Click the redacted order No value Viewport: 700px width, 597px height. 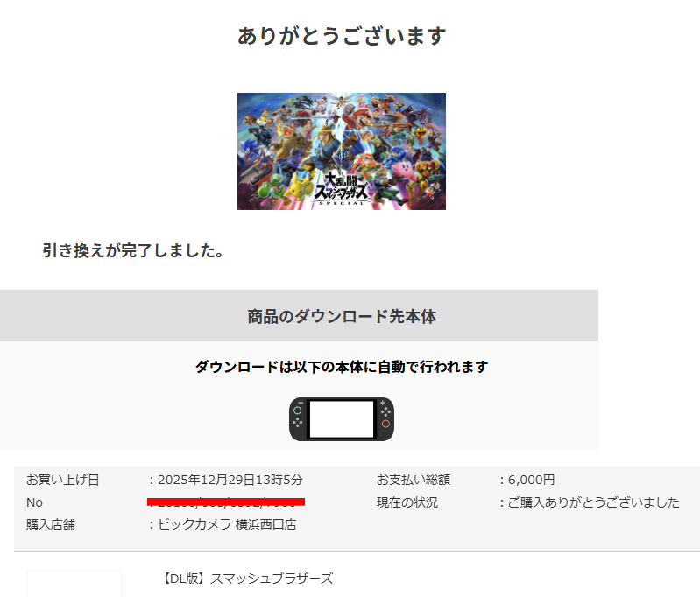(226, 502)
